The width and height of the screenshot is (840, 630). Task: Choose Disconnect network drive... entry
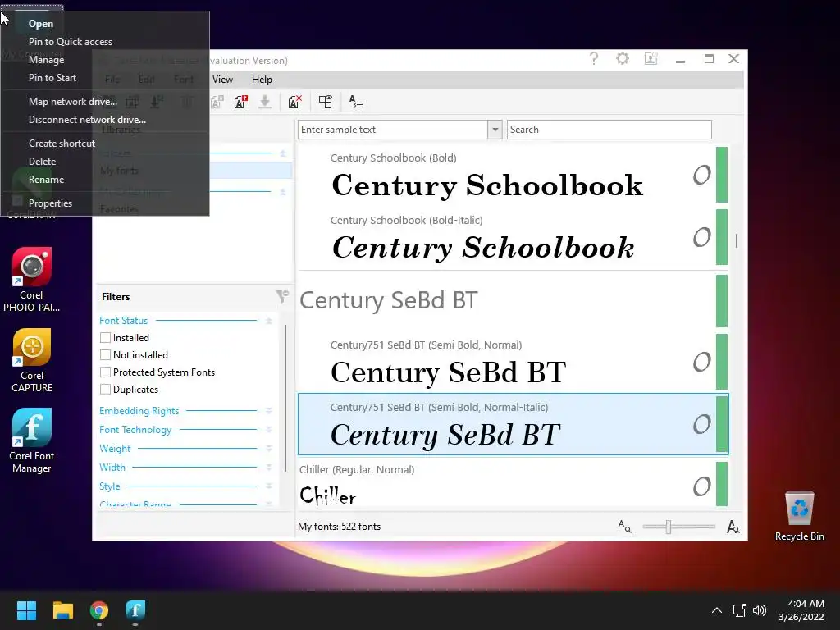tap(104, 120)
